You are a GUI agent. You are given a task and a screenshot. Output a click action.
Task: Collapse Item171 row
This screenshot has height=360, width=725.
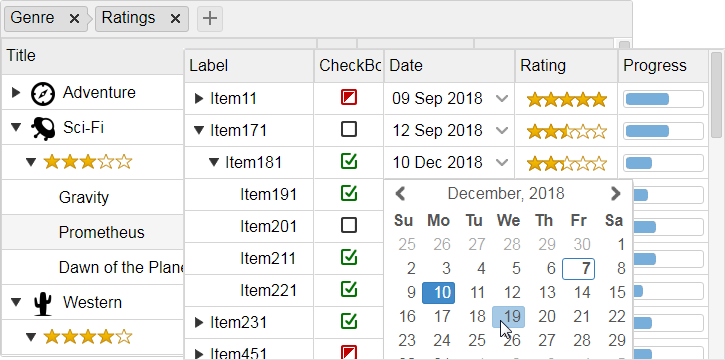point(199,131)
